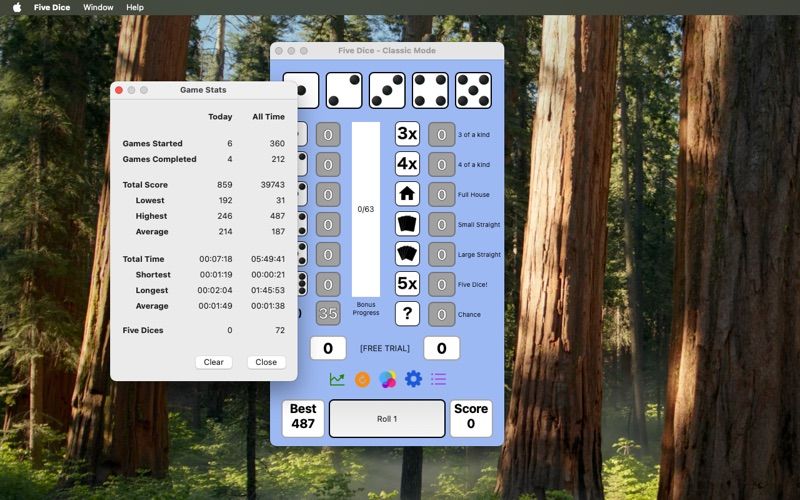
Task: Open the Apple menu
Action: coord(17,7)
